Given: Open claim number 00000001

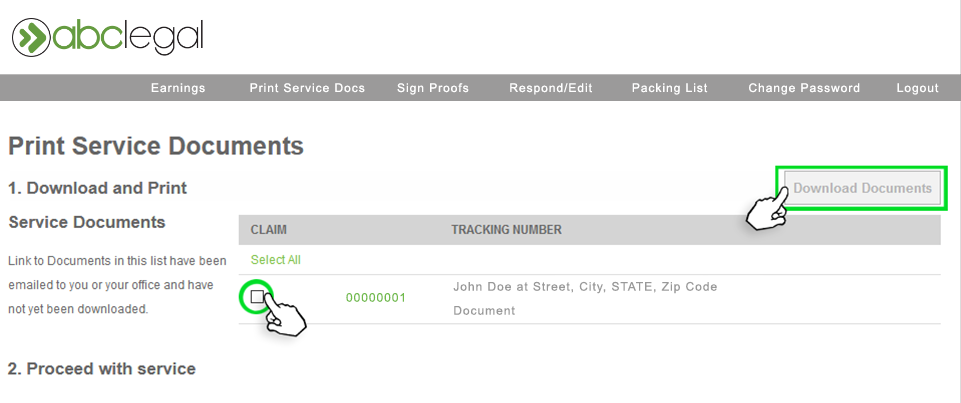Looking at the screenshot, I should click(375, 298).
